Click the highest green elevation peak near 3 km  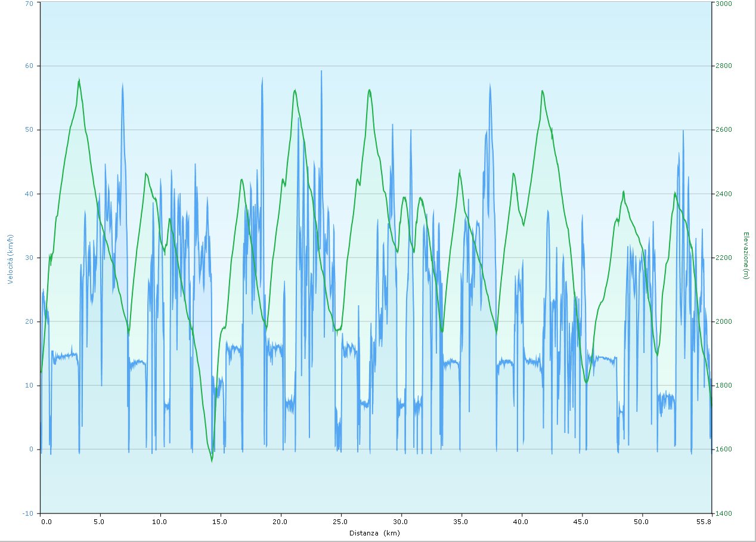click(79, 80)
